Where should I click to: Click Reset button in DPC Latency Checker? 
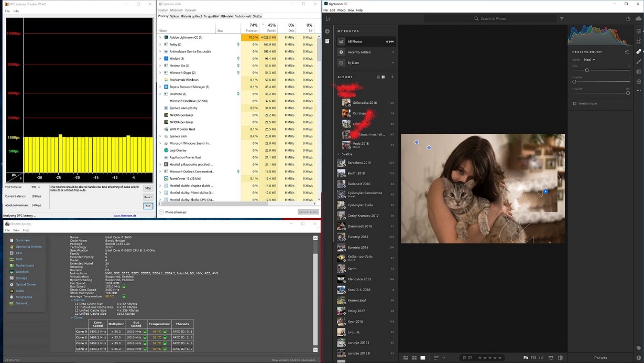coord(148,197)
